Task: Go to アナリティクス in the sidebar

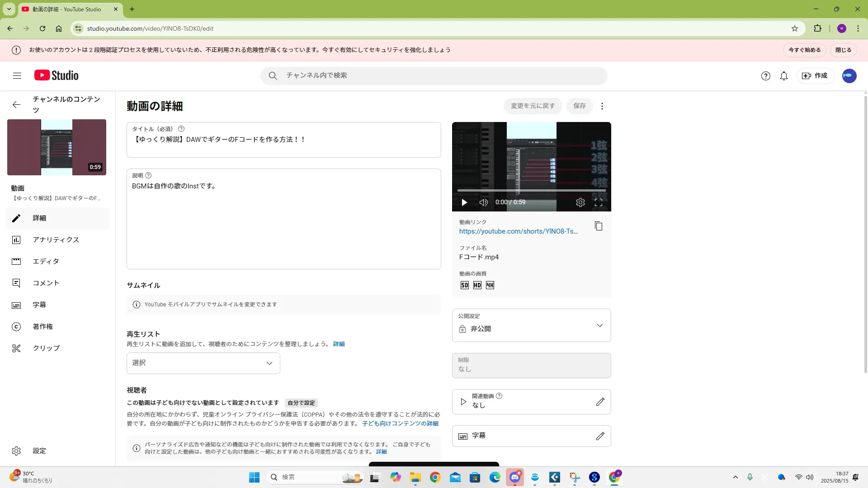Action: click(x=56, y=240)
